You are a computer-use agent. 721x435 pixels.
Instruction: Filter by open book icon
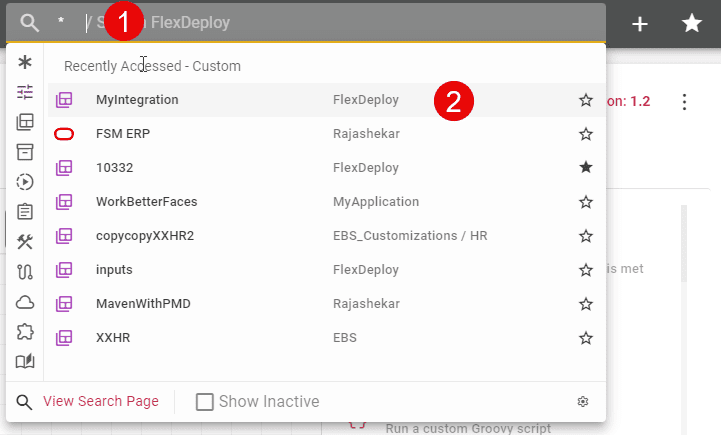[25, 361]
